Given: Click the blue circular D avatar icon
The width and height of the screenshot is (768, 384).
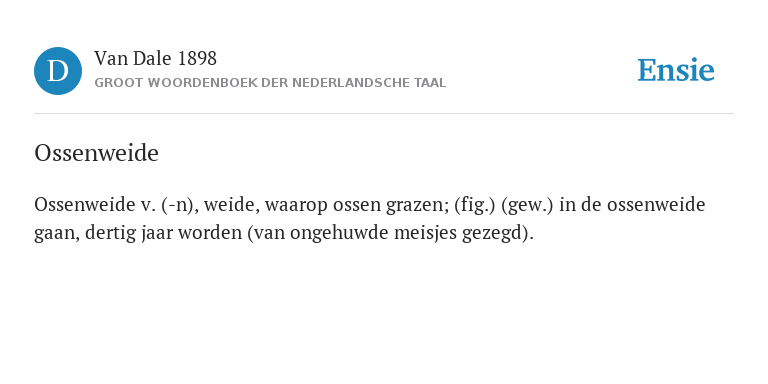Looking at the screenshot, I should pos(58,71).
